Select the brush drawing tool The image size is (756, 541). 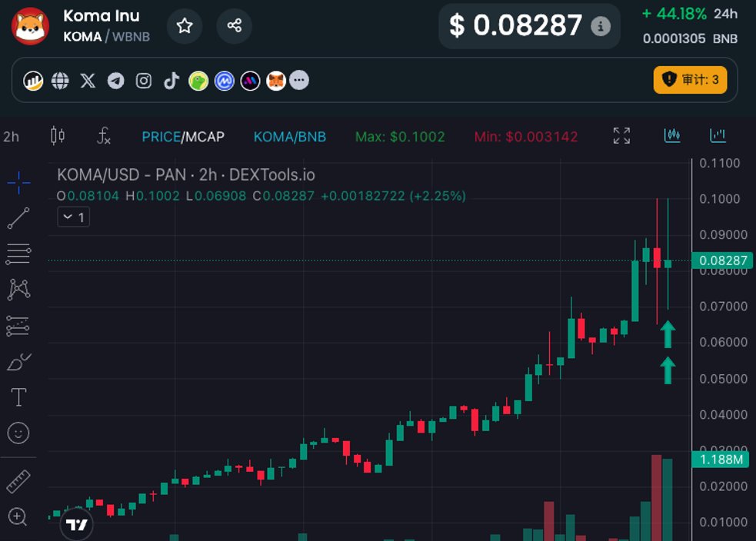pos(18,362)
